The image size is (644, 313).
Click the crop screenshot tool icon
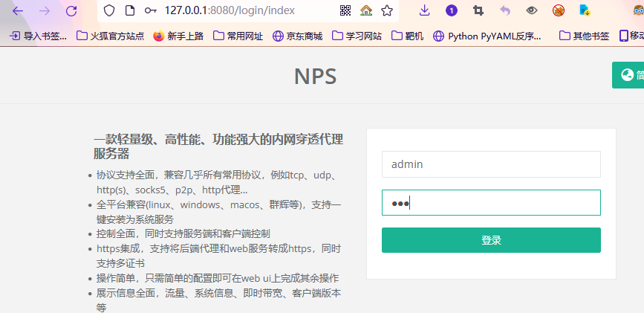point(478,10)
